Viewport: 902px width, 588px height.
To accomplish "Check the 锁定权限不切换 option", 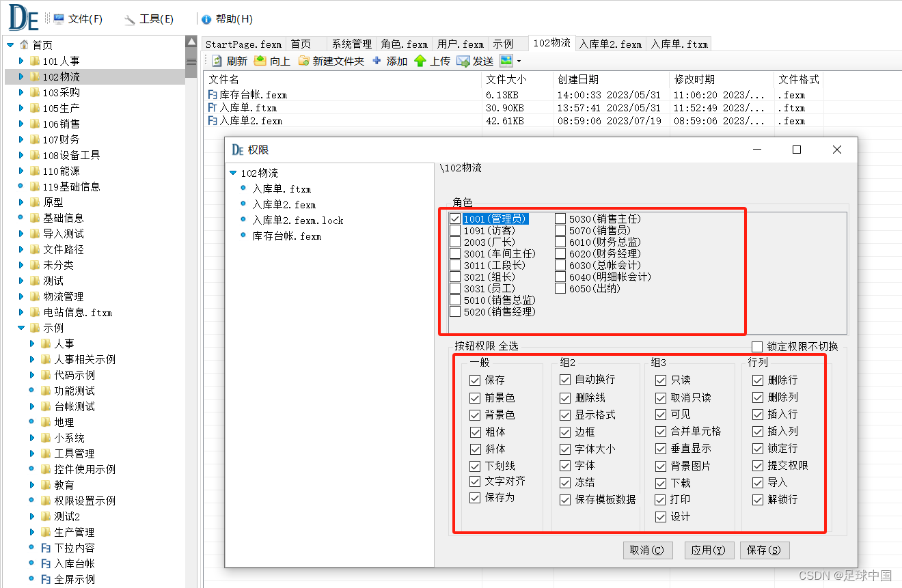I will coord(756,346).
